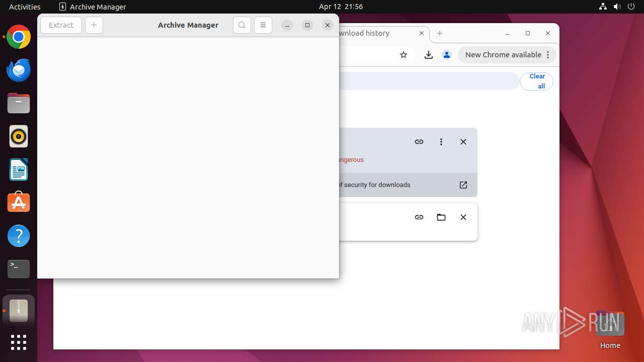Launch Thunderbird Mail from the dock
The width and height of the screenshot is (644, 362).
(x=19, y=70)
